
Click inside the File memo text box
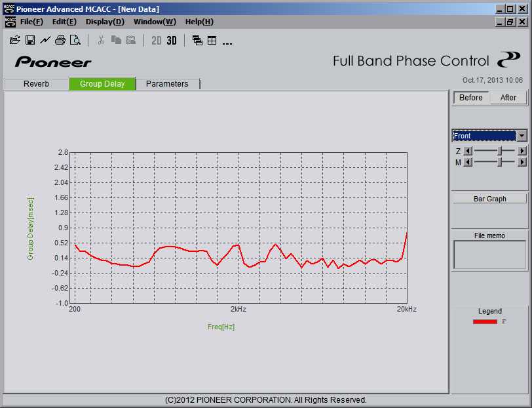[489, 255]
